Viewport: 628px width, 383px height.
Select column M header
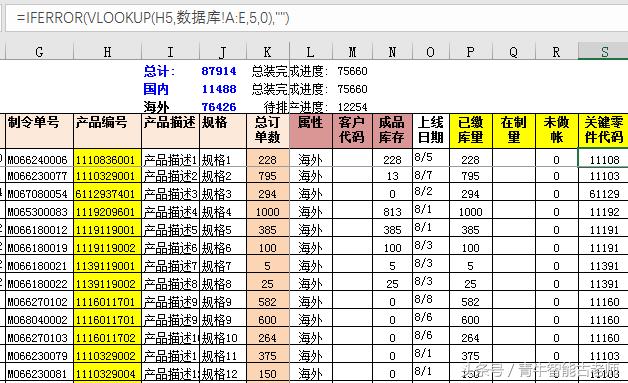pyautogui.click(x=352, y=52)
